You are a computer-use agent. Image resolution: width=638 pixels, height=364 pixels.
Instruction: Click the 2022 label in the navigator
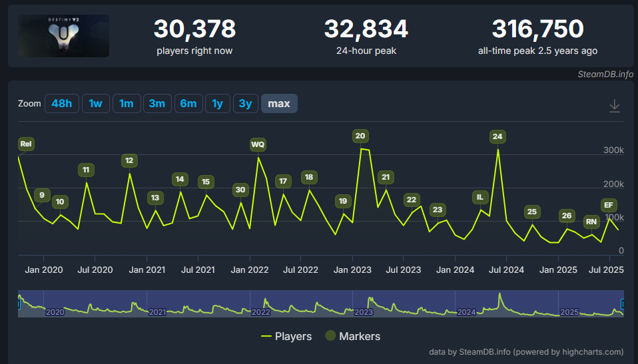(x=261, y=312)
